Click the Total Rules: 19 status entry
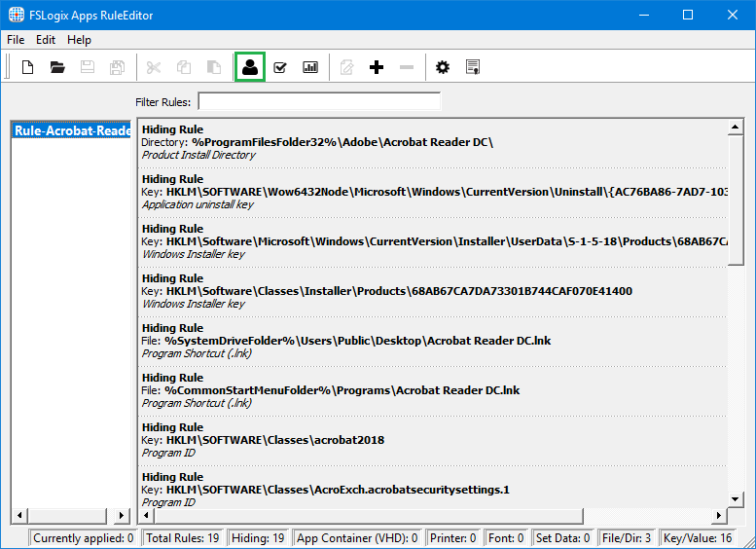 tap(183, 538)
